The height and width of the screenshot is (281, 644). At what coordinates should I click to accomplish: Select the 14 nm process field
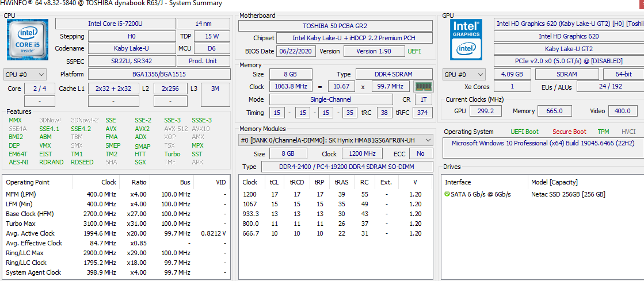203,24
